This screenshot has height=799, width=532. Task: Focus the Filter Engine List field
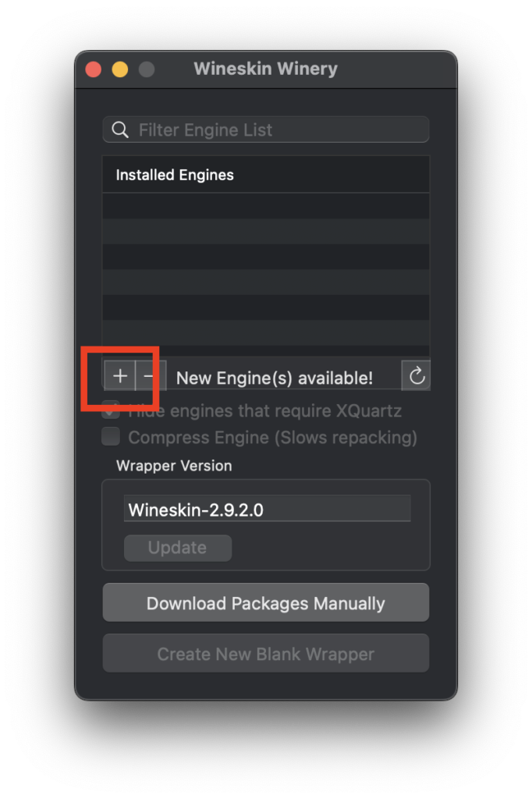pos(265,130)
